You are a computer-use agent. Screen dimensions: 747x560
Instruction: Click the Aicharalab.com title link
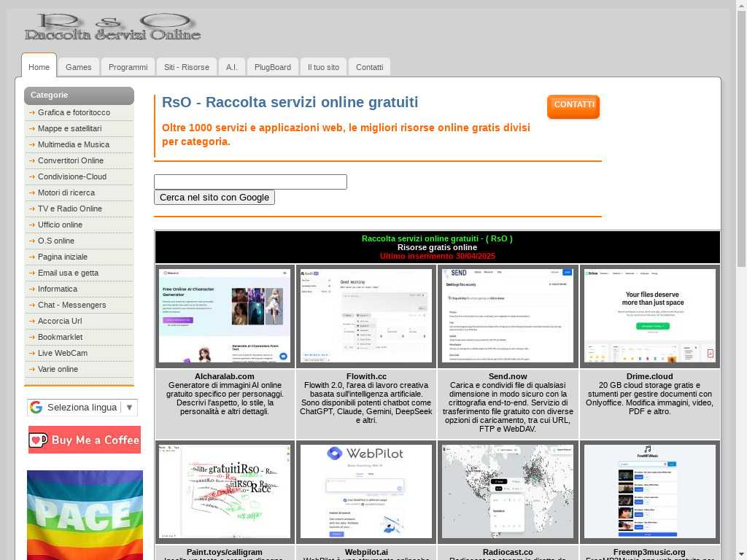click(x=225, y=376)
